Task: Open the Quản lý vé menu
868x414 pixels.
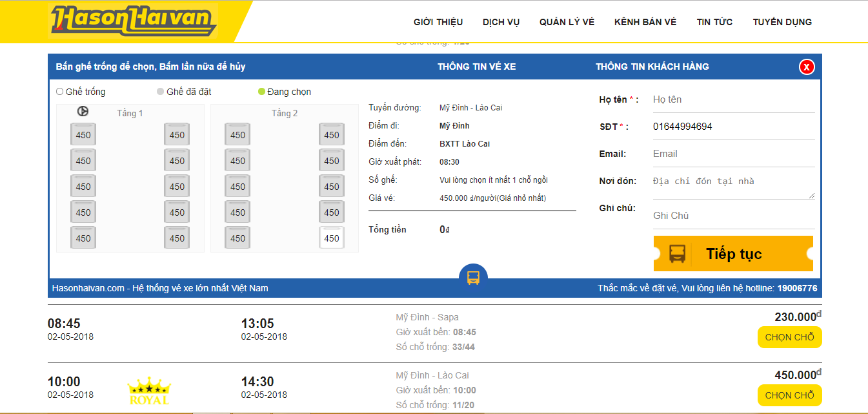Action: (x=567, y=22)
